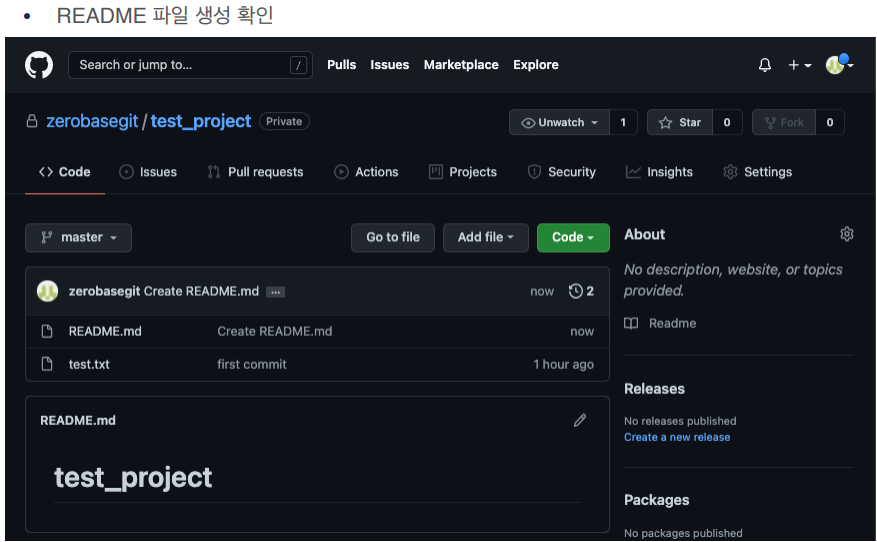877x542 pixels.
Task: Expand the plus create-new menu
Action: pos(799,65)
